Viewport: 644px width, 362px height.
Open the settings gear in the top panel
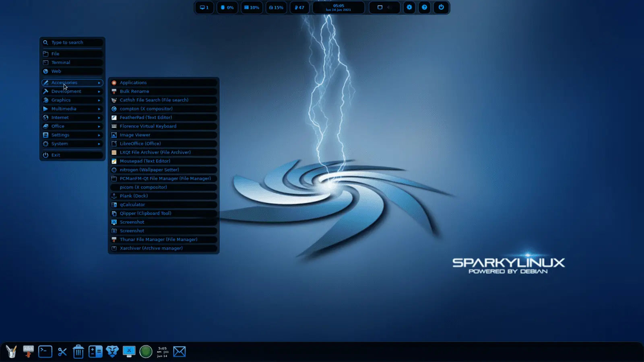(409, 7)
